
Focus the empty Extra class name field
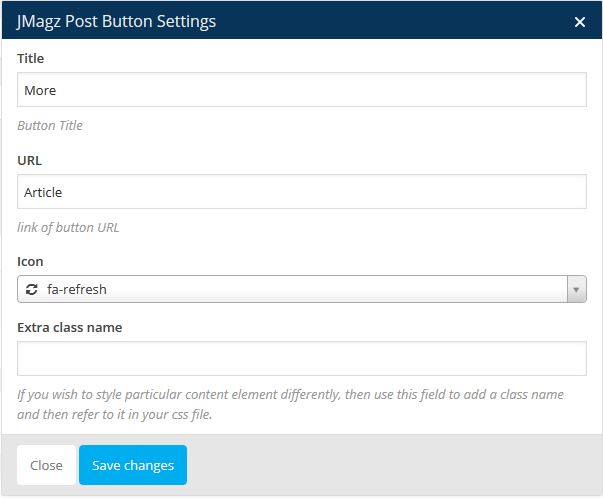point(301,358)
